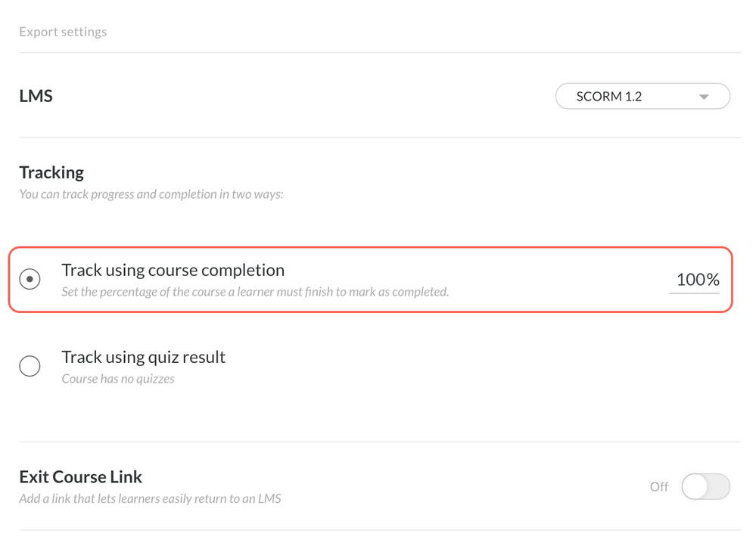Click the 'Set the percentage of the course' description
Viewport: 756px width, 555px height.
[255, 292]
